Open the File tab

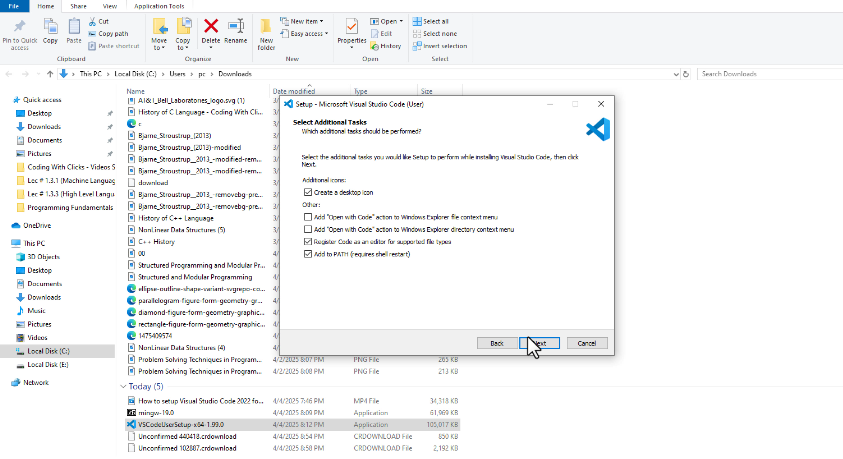pos(14,6)
